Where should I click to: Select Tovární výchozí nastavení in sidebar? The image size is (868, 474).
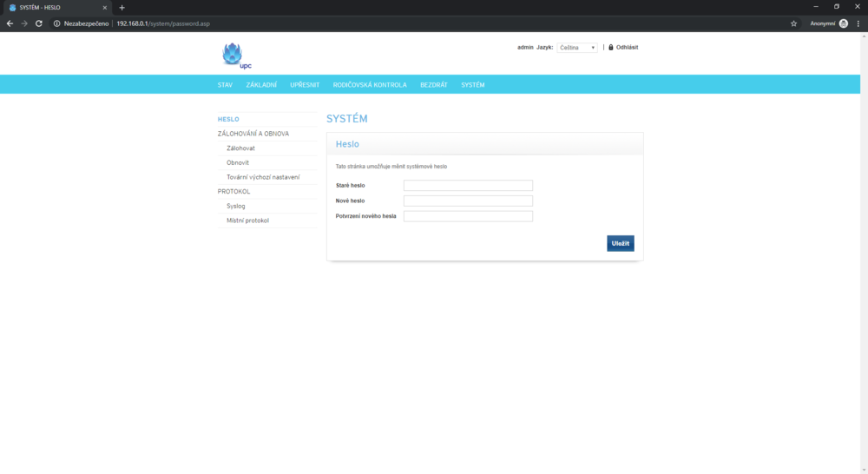(262, 177)
